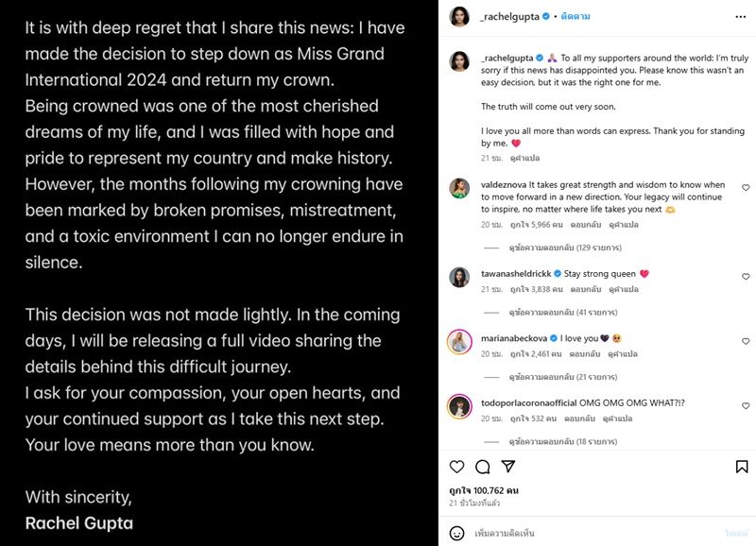The width and height of the screenshot is (756, 546).
Task: Reply to the marianabeckova comment
Action: click(x=587, y=354)
